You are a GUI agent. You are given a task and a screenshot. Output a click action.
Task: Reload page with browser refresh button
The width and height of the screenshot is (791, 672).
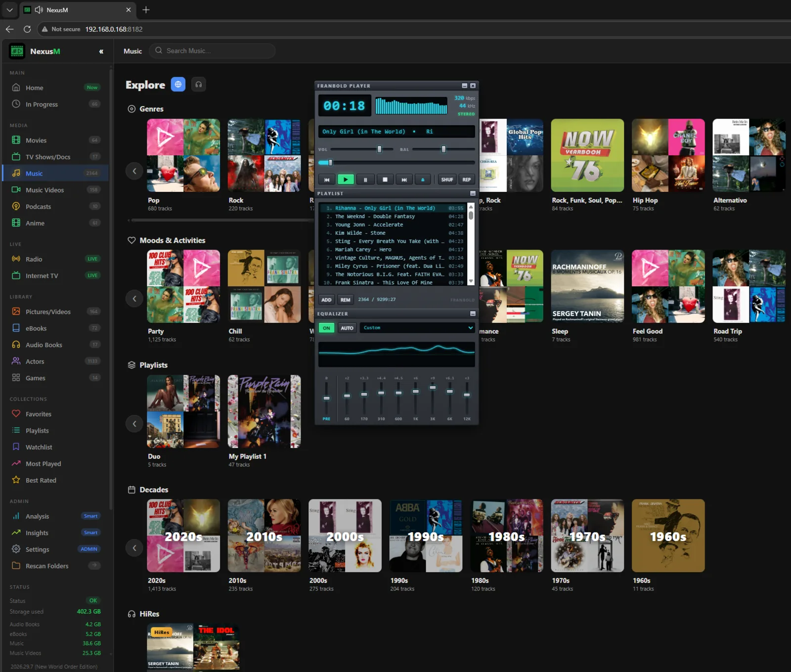(27, 29)
